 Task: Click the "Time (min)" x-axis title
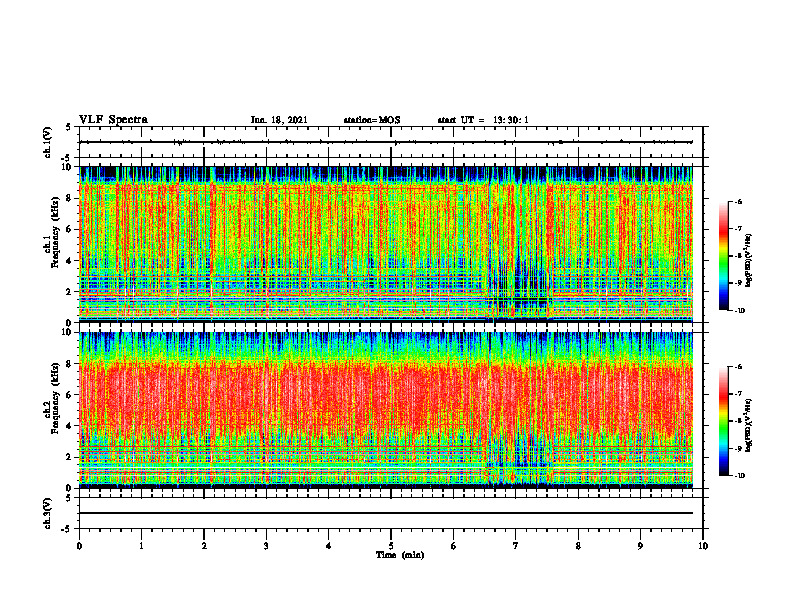400,555
